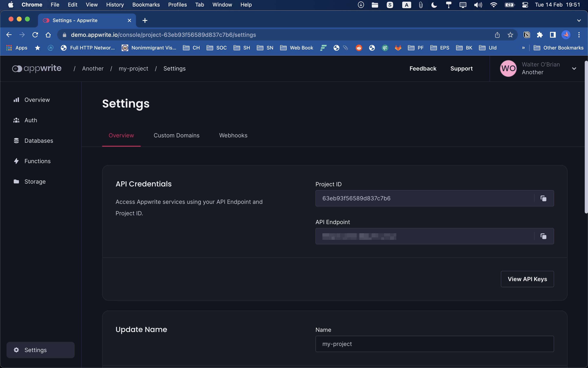Open Nonimmigrant Vis... bookmark
588x368 pixels.
149,48
